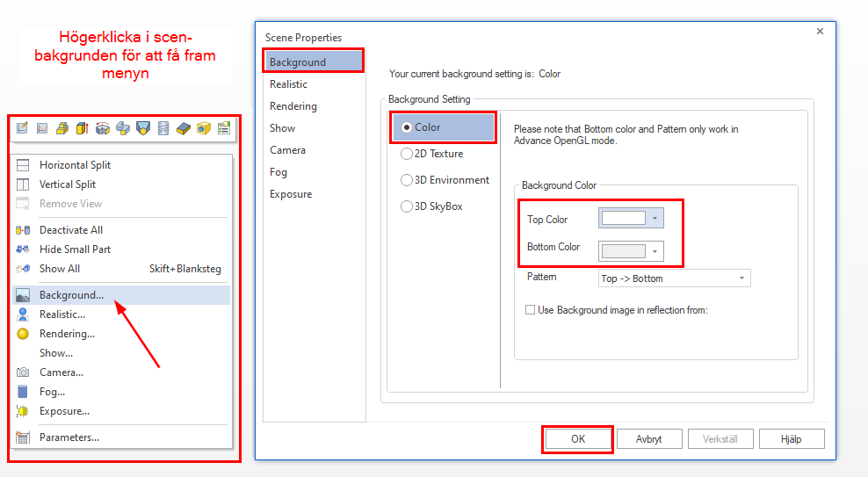Click the stacked yellow blocks shape icon
Screen dimensions: 868x477
pos(62,128)
